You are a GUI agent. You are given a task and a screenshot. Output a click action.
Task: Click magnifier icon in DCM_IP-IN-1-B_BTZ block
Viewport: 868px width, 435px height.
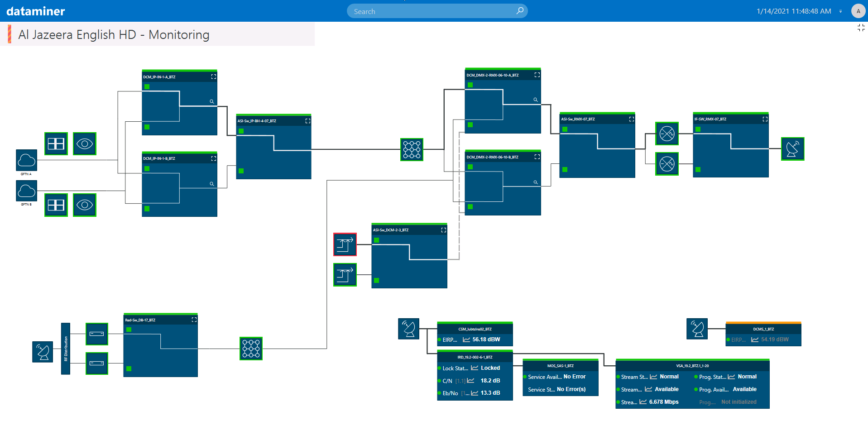[211, 184]
